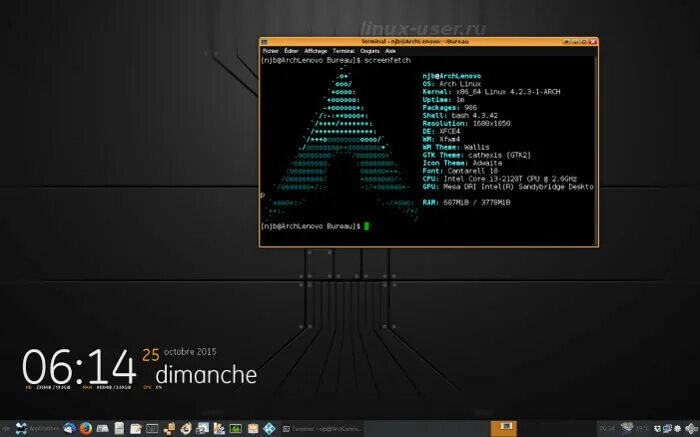Click 'octobre 2015' on the desktop widget
The width and height of the screenshot is (700, 437).
click(x=190, y=352)
